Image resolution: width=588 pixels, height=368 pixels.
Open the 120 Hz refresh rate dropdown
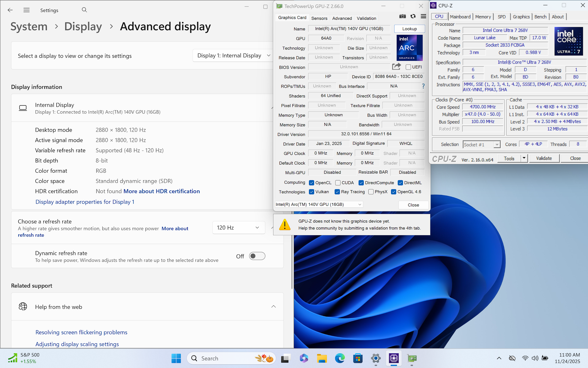238,227
